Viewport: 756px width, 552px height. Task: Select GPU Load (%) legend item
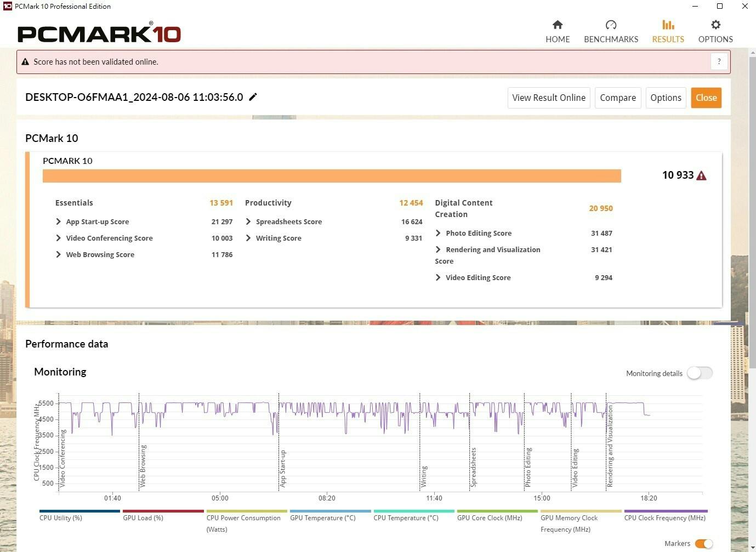[163, 515]
